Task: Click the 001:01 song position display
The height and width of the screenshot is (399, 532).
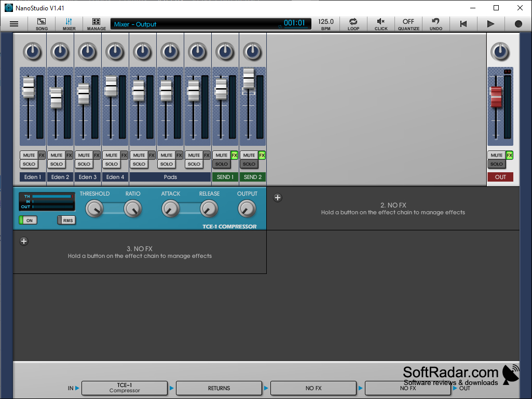Action: click(x=294, y=23)
